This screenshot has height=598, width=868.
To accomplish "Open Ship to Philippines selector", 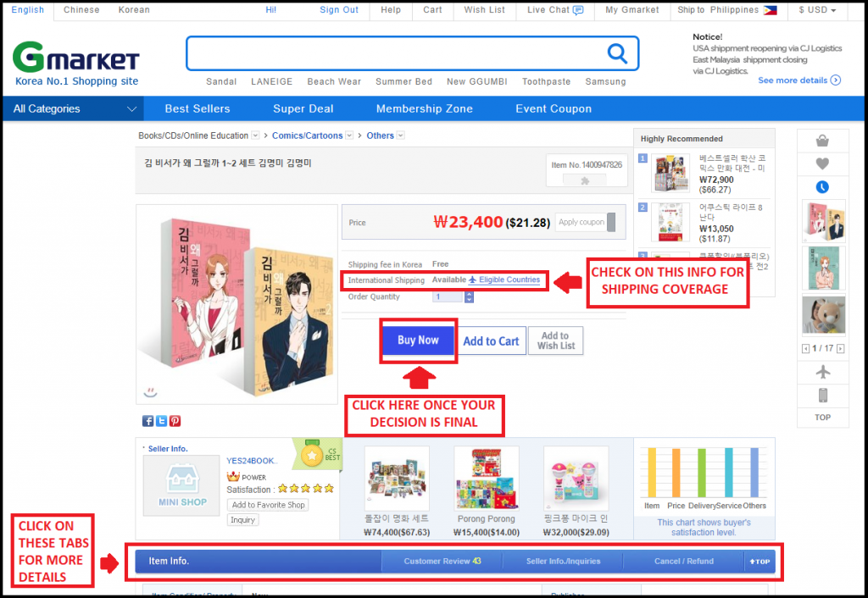I will click(x=726, y=10).
